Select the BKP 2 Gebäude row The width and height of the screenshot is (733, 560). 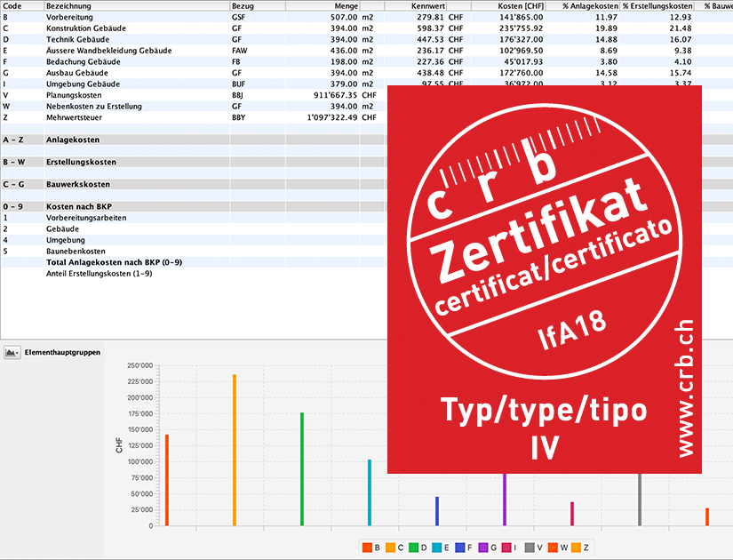[x=194, y=228]
